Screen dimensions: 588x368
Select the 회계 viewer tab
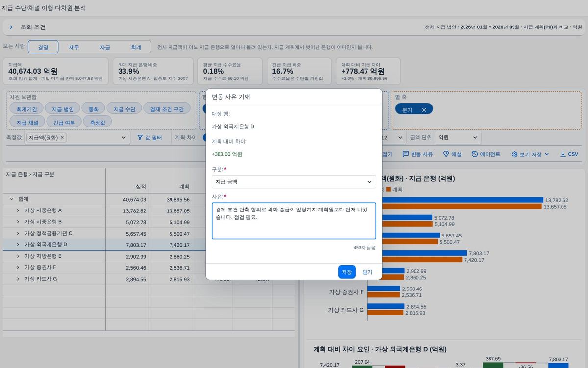pyautogui.click(x=136, y=47)
